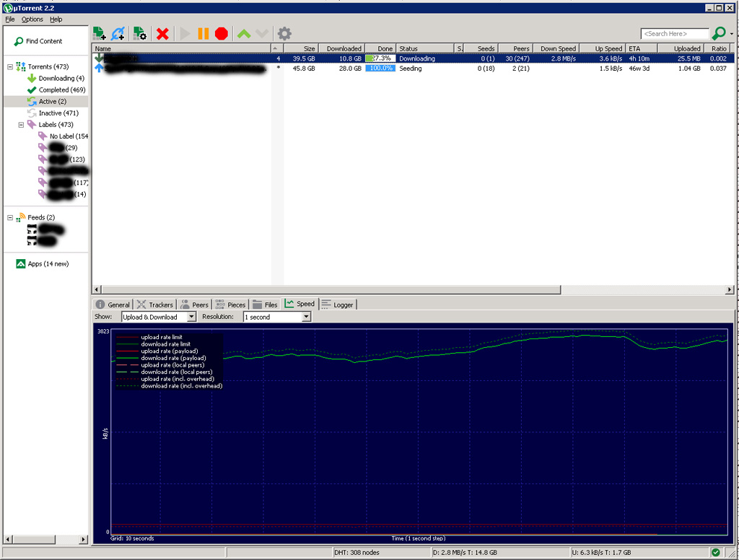Open Preferences via the gear icon

click(284, 34)
